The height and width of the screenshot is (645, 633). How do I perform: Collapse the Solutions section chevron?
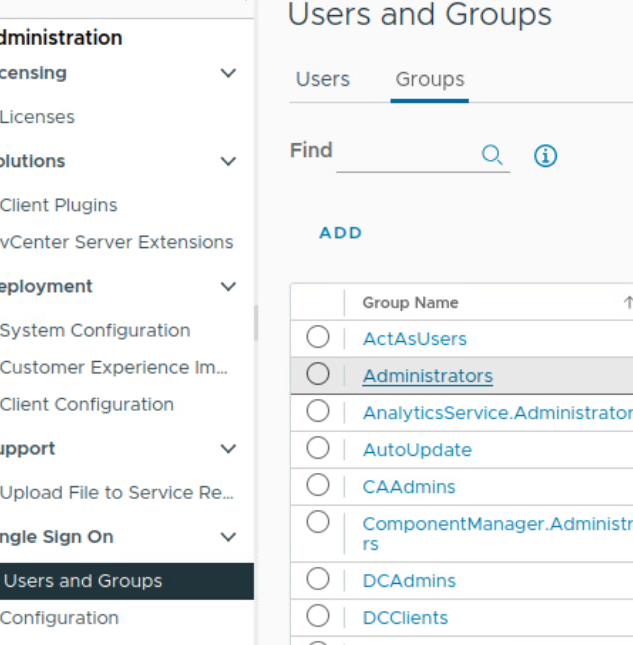pyautogui.click(x=228, y=161)
